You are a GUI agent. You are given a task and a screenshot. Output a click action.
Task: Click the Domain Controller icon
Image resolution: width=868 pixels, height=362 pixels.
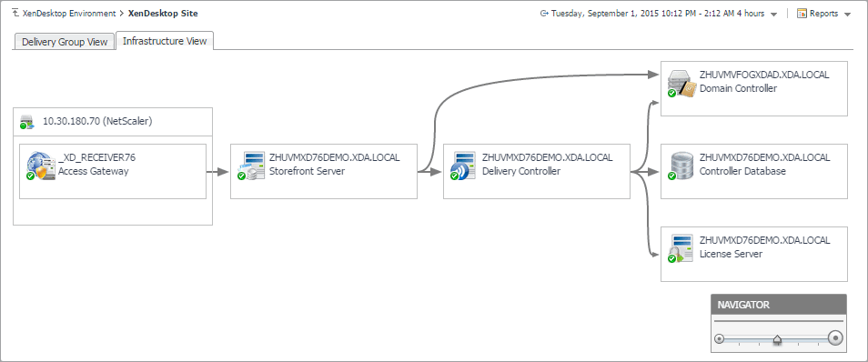[x=681, y=85]
